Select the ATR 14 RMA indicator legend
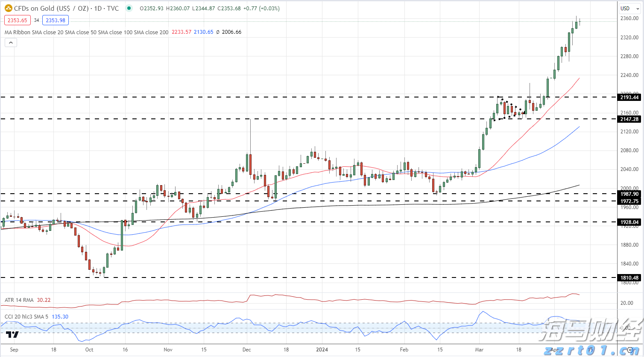Screen dimensions: 644x357 [x=19, y=300]
